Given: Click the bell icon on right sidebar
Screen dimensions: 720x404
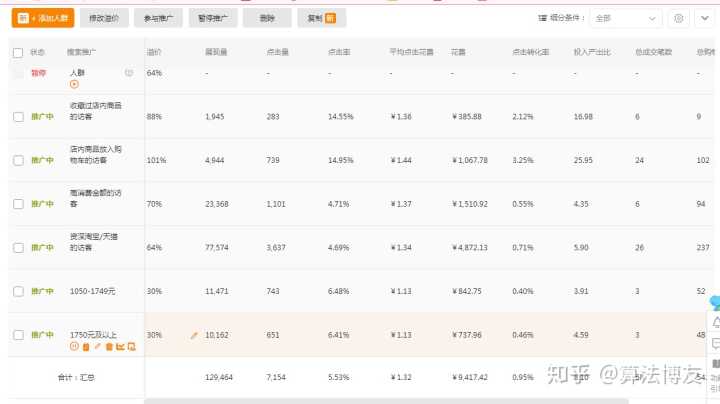Looking at the screenshot, I should coord(714,321).
